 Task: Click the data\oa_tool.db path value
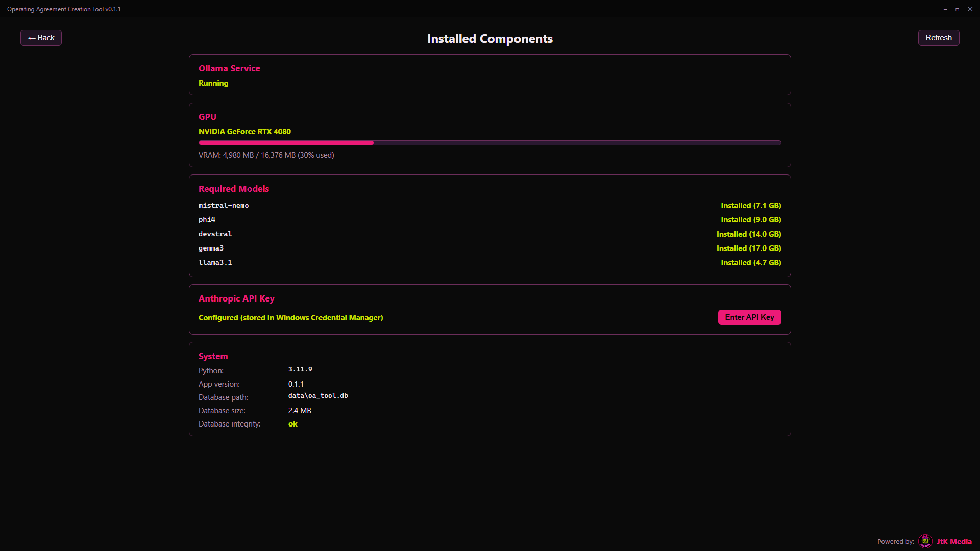tap(318, 396)
